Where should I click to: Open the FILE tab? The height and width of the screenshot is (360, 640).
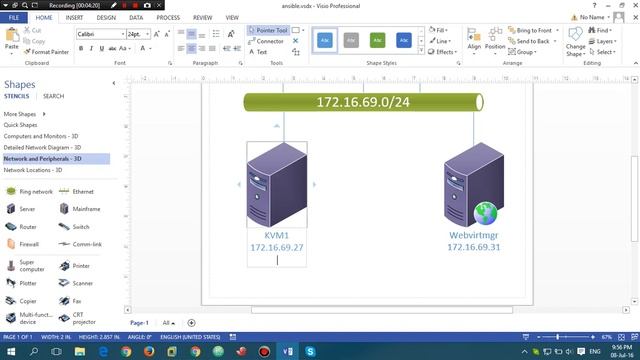pyautogui.click(x=13, y=18)
